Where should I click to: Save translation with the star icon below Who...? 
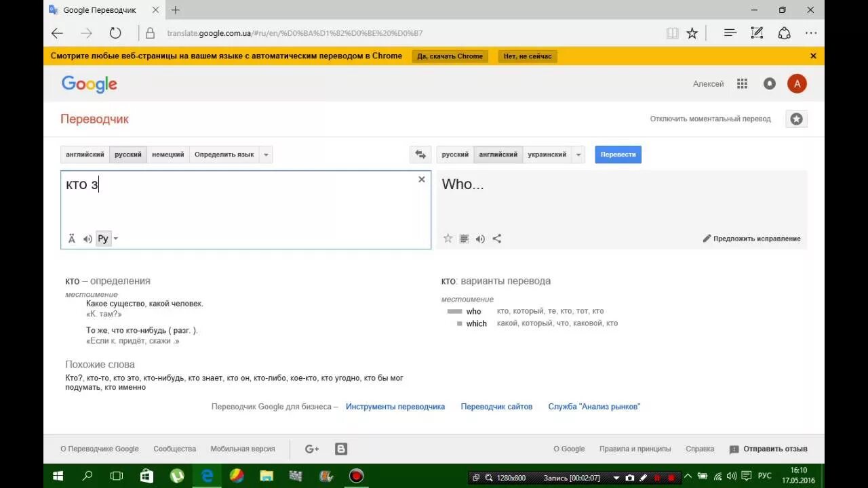[x=448, y=239]
